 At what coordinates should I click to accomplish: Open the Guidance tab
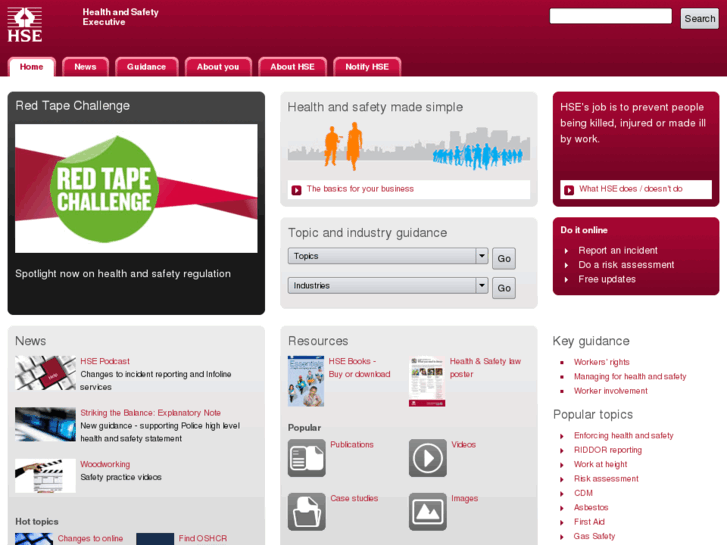147,67
